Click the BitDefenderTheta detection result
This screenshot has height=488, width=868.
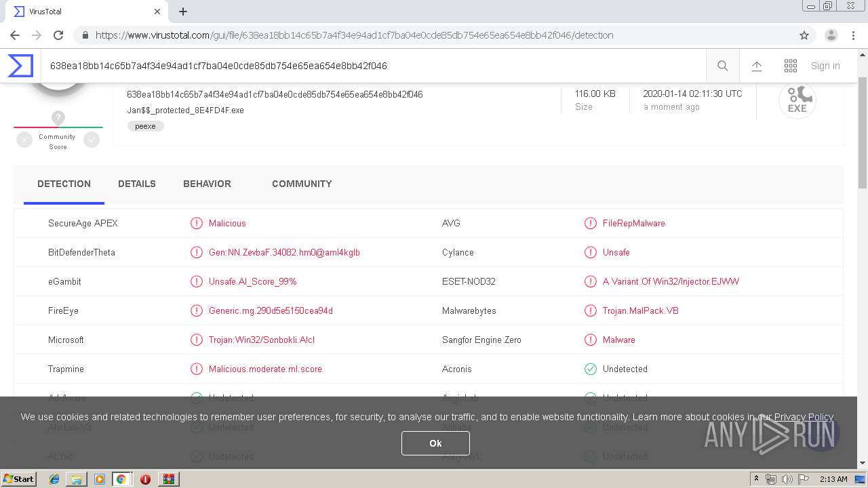click(284, 252)
